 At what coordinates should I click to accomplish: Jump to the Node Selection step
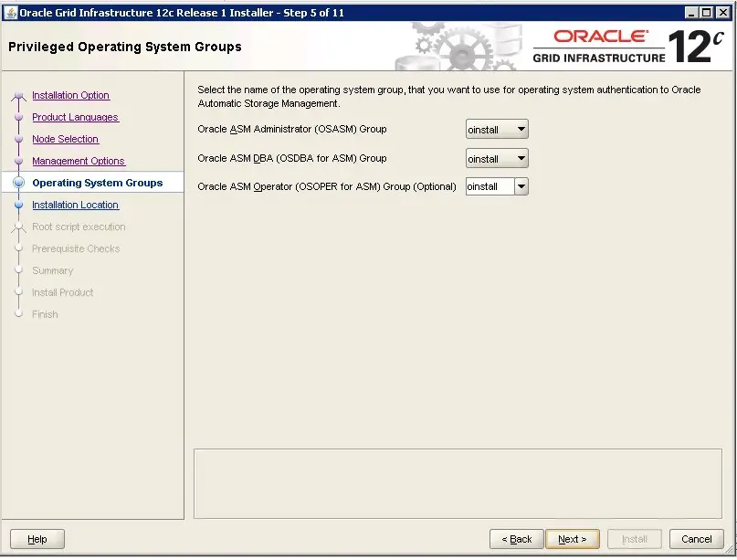[x=66, y=139]
